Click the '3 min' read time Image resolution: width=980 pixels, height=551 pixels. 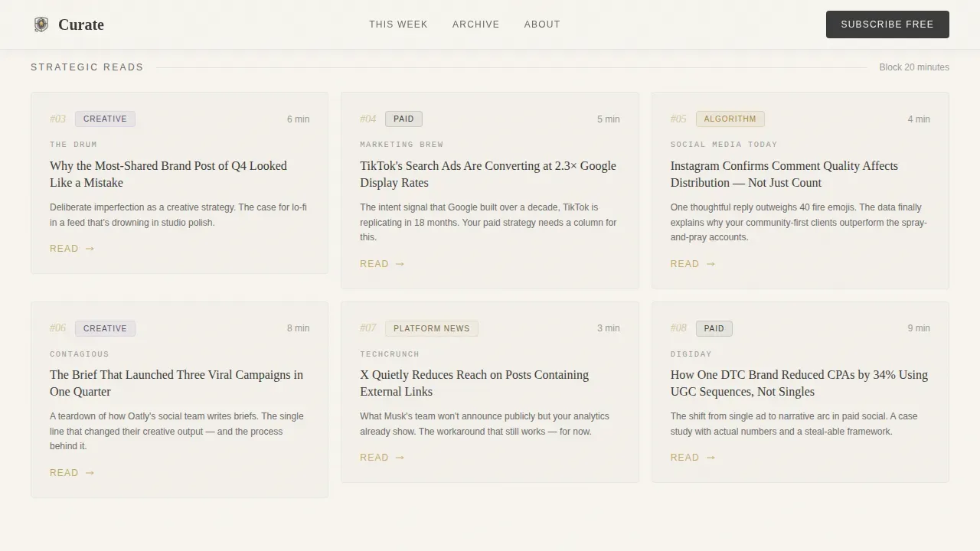point(609,328)
